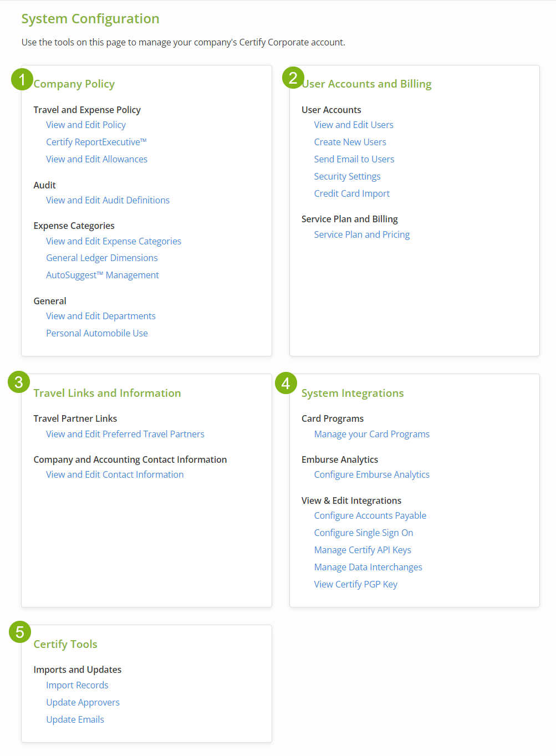Open View and Edit Policy
Screen dimensions: 556x756
pyautogui.click(x=86, y=125)
